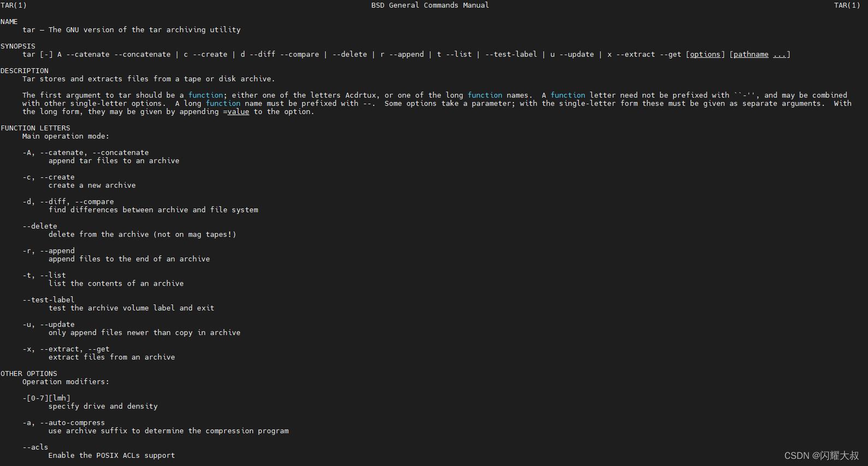Image resolution: width=868 pixels, height=466 pixels.
Task: Click 'delete from the archive (not on mag tapes!)'
Action: [142, 235]
